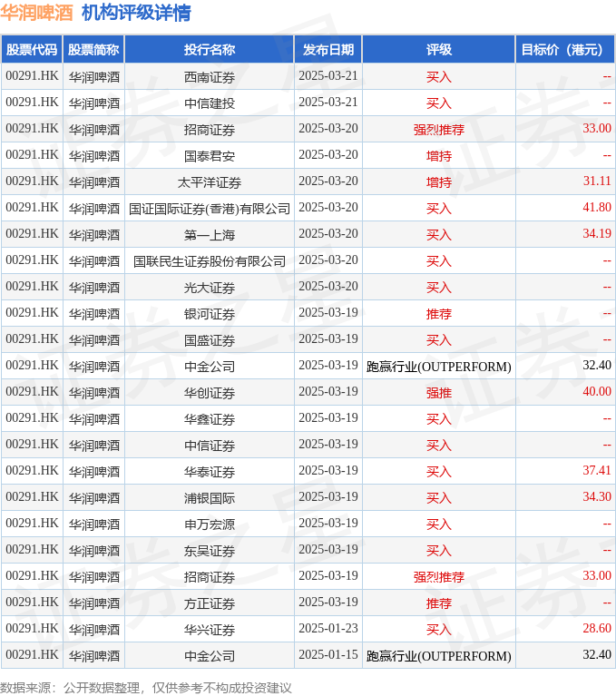This screenshot has width=616, height=696.
Task: Select the 中信建投 broker cell
Action: tap(210, 103)
